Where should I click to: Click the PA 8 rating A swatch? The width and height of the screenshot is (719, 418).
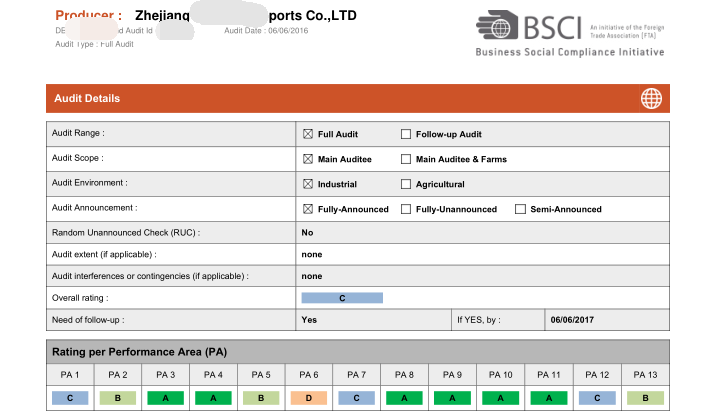click(x=404, y=398)
